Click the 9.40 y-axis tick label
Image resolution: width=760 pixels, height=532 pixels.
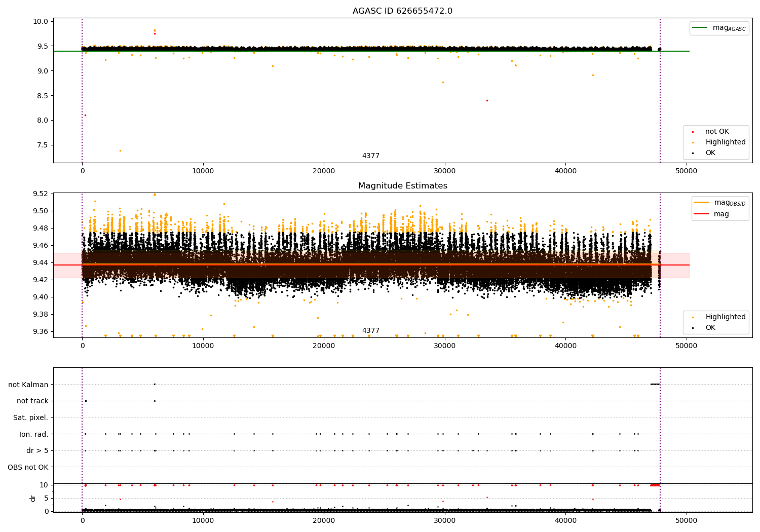pos(41,297)
